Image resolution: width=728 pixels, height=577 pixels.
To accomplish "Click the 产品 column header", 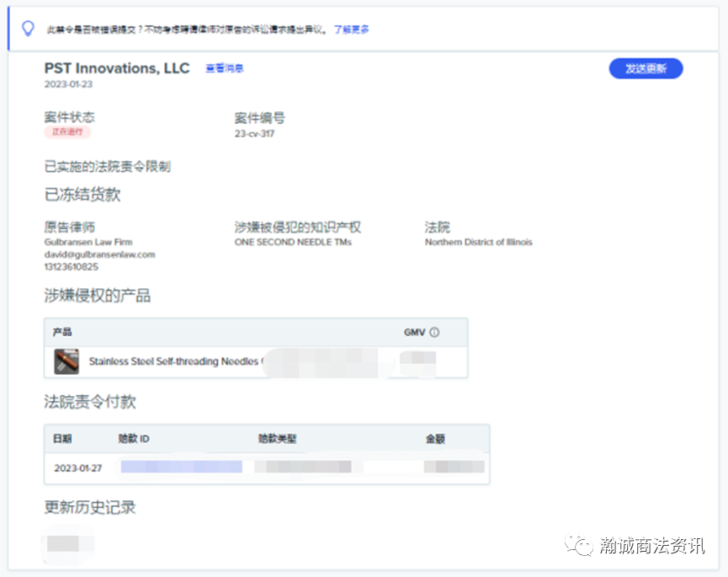I will (62, 332).
